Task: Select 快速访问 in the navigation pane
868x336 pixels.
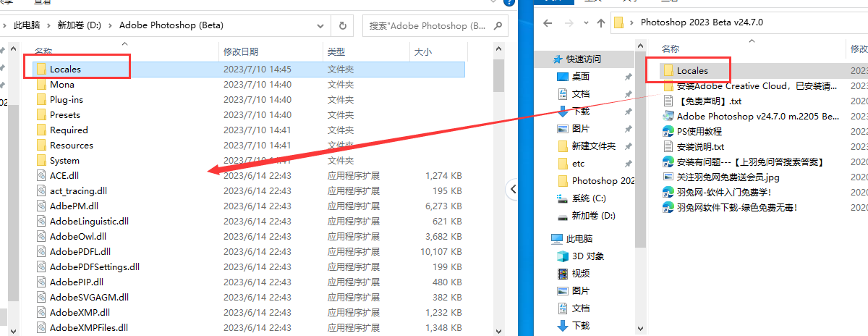Action: click(583, 59)
